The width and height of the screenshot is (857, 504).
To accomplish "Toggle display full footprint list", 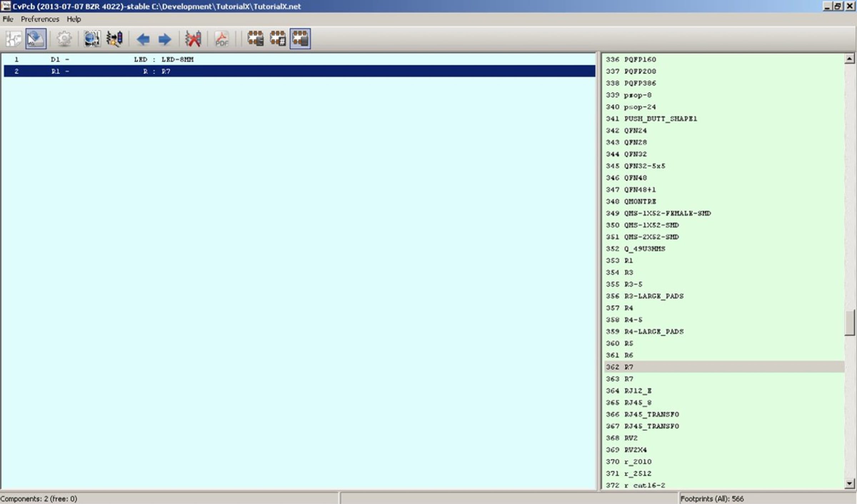I will click(x=300, y=39).
